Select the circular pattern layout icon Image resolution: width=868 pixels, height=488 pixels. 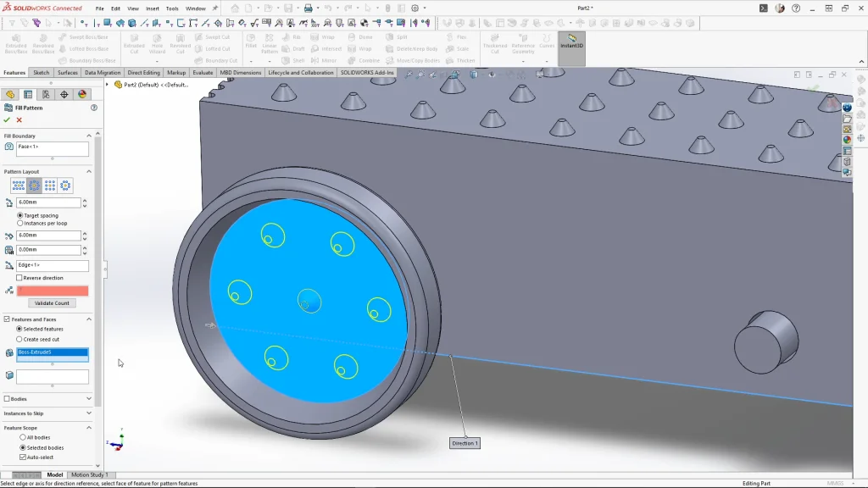(35, 186)
